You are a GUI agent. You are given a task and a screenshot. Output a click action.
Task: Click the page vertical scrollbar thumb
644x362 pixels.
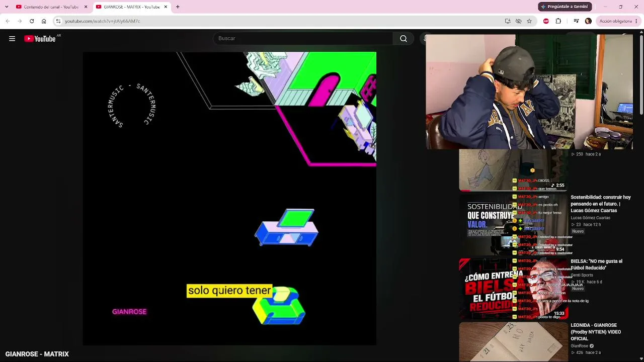pyautogui.click(x=641, y=75)
